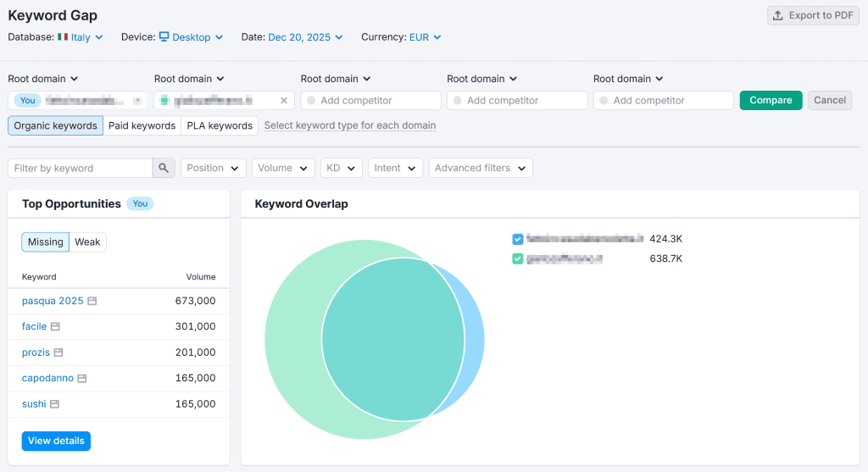The height and width of the screenshot is (472, 868).
Task: Click the 673,000 volume value
Action: pos(196,301)
